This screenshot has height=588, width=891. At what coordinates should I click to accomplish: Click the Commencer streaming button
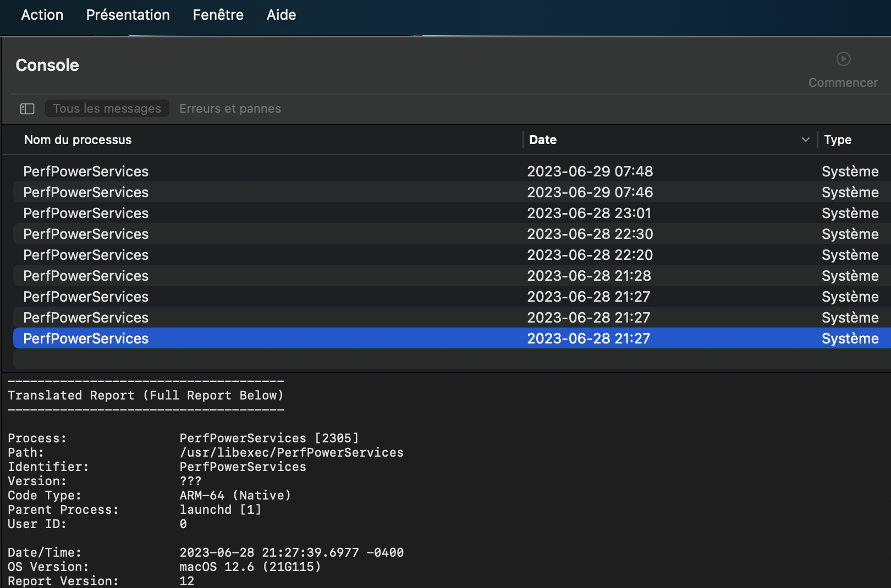pyautogui.click(x=843, y=70)
